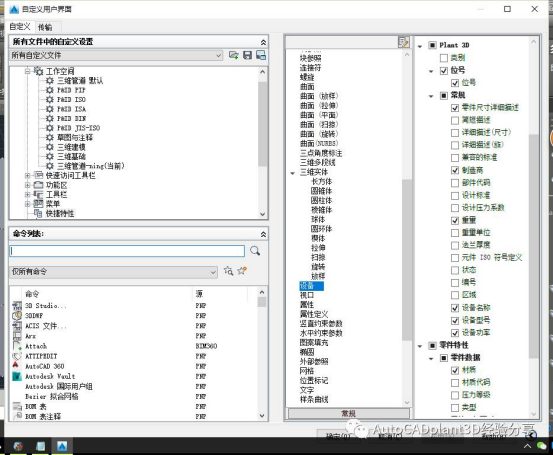Click the AutoCAD icon in the taskbar
The width and height of the screenshot is (553, 455).
tap(62, 446)
